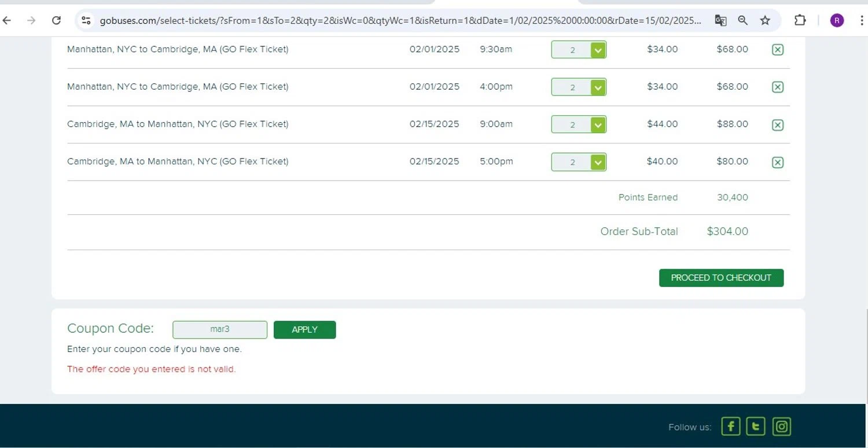Open GO Buses Facebook page icon

[x=731, y=427]
